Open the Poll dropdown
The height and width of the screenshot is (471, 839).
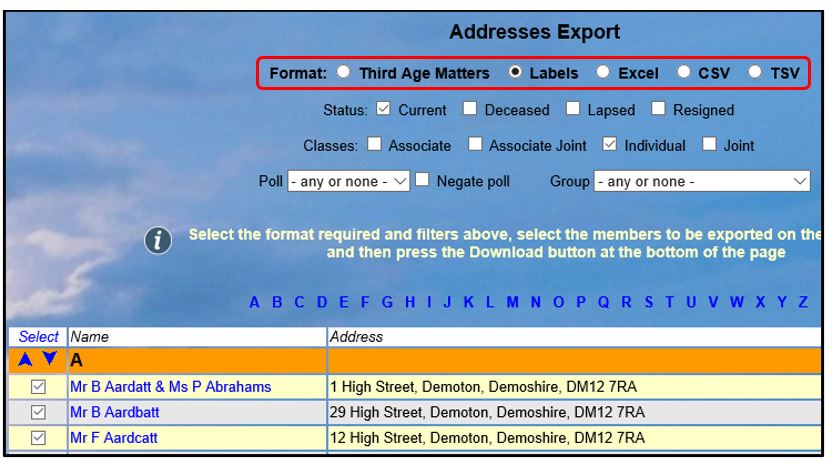(349, 182)
